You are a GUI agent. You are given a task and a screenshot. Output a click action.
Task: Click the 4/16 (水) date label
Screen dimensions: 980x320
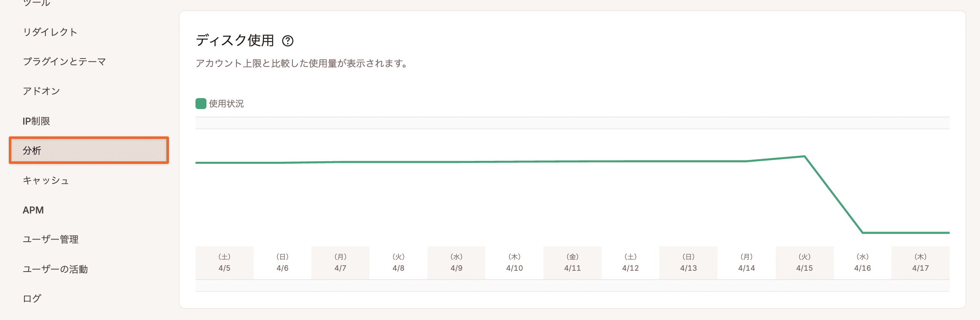(862, 263)
